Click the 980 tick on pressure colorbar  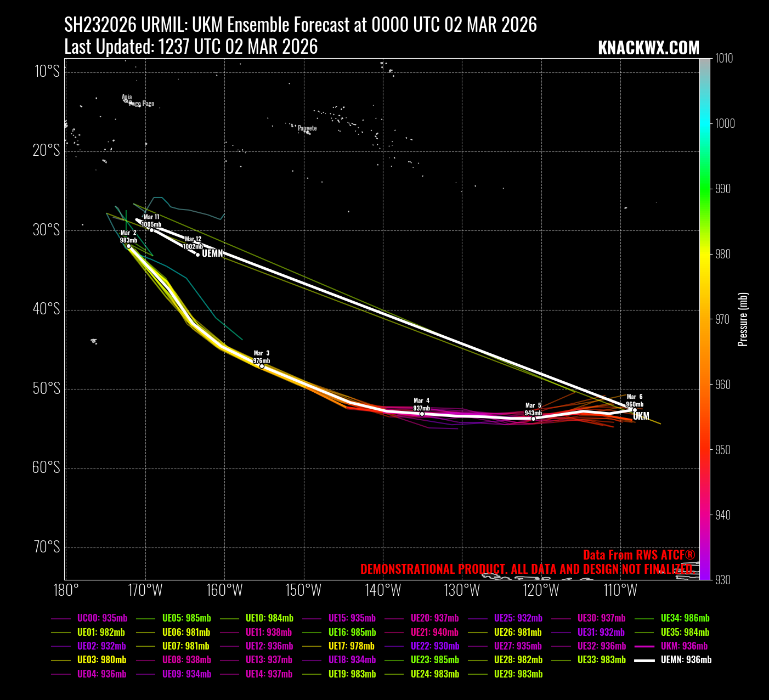pyautogui.click(x=724, y=254)
